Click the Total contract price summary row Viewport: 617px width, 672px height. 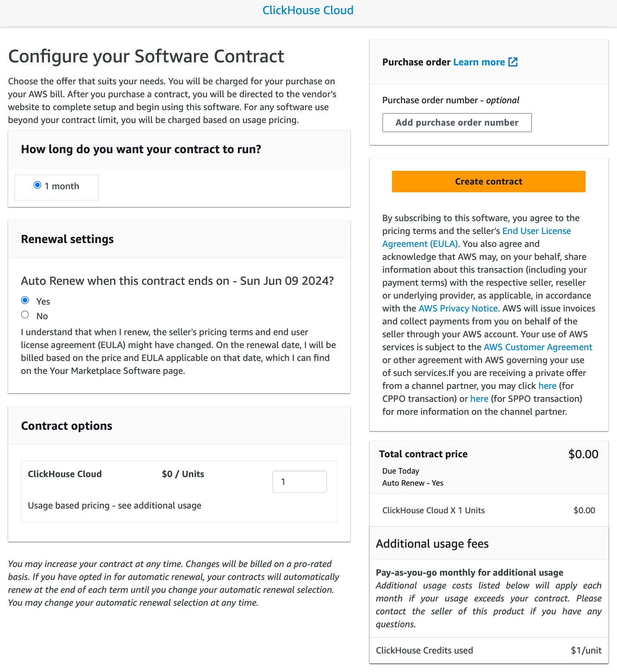pyautogui.click(x=423, y=454)
